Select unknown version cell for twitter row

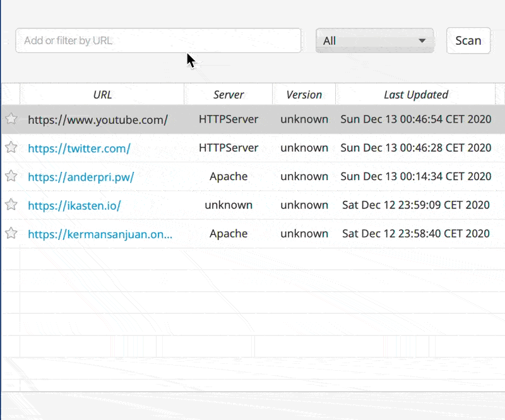point(304,148)
